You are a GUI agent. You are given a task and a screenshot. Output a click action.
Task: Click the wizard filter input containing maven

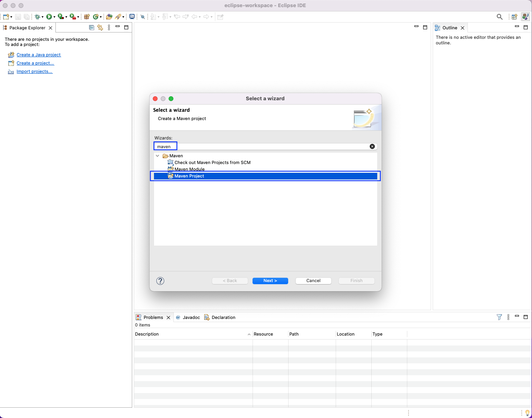[x=265, y=146]
